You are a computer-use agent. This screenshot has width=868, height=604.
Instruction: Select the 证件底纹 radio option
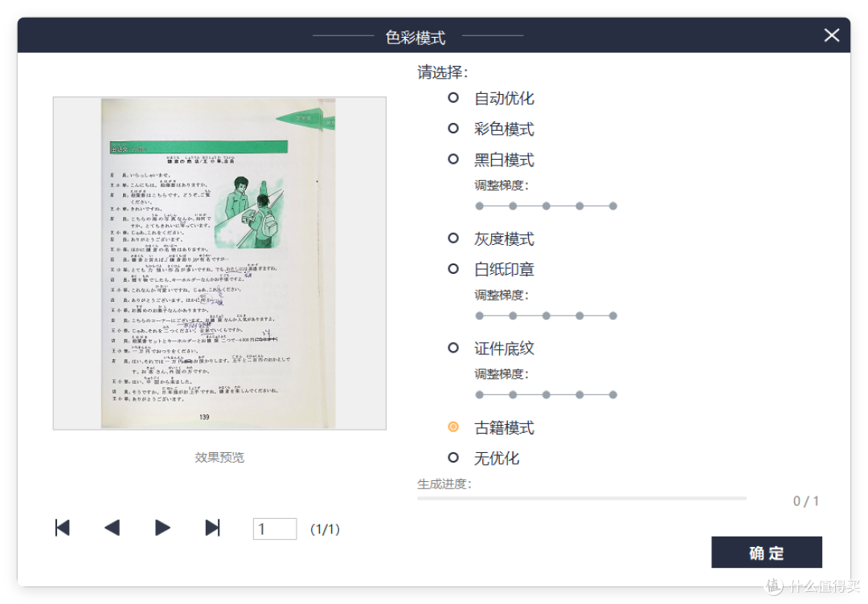pos(453,348)
